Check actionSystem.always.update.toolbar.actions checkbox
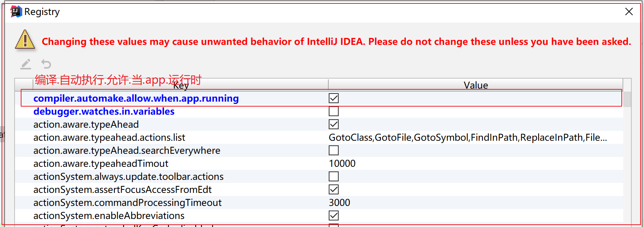644x227 pixels. [334, 177]
